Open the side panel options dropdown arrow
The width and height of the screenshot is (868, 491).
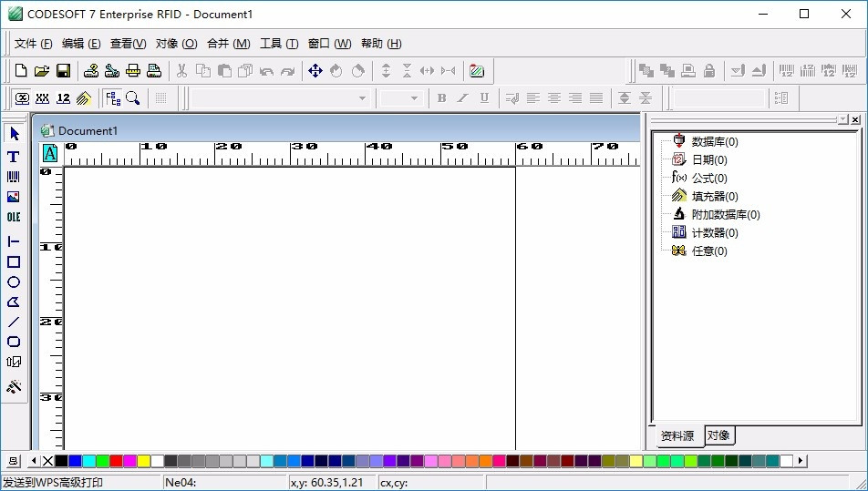point(842,119)
